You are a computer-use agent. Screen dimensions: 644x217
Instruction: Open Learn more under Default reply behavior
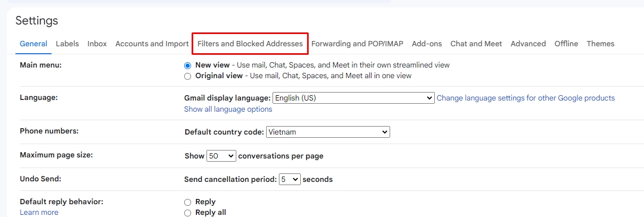pyautogui.click(x=39, y=212)
